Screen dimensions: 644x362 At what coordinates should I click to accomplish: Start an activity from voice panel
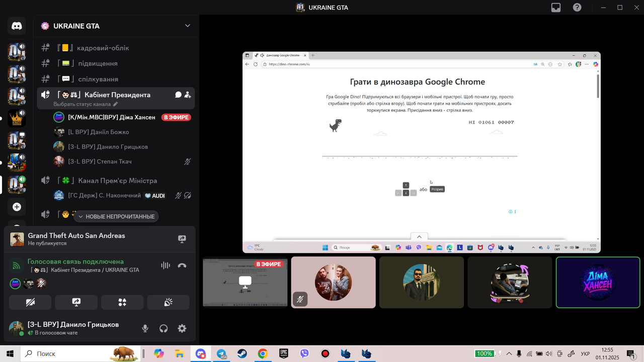[122, 302]
